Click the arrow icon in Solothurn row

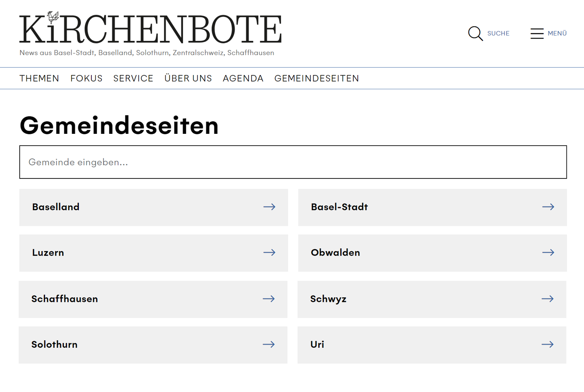[269, 344]
